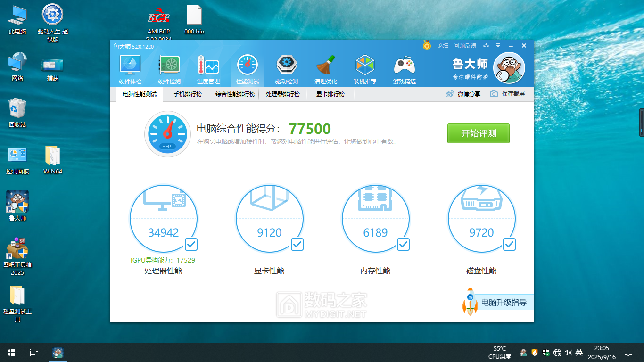Click the overall score 77500
The image size is (644, 362).
pyautogui.click(x=310, y=129)
